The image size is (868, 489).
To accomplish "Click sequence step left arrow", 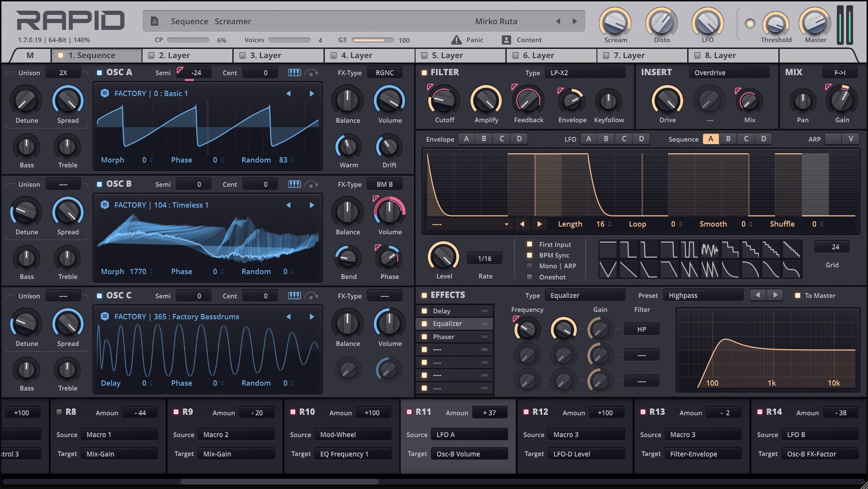I will tap(522, 224).
